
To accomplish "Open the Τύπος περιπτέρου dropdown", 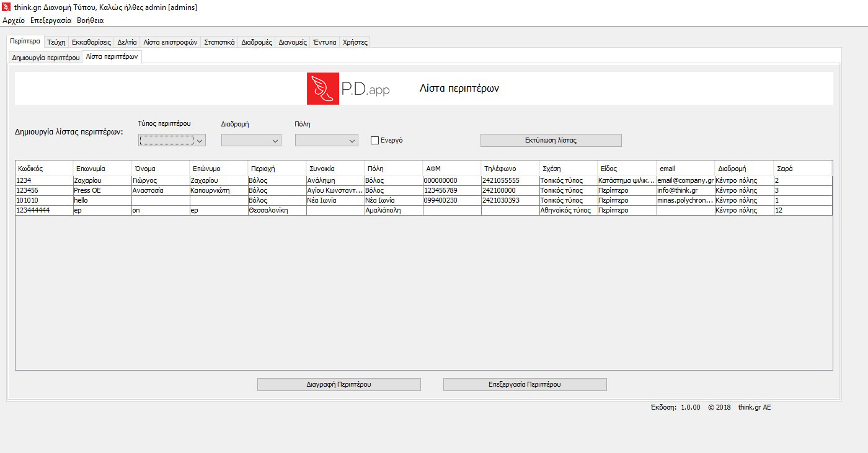I will (172, 141).
